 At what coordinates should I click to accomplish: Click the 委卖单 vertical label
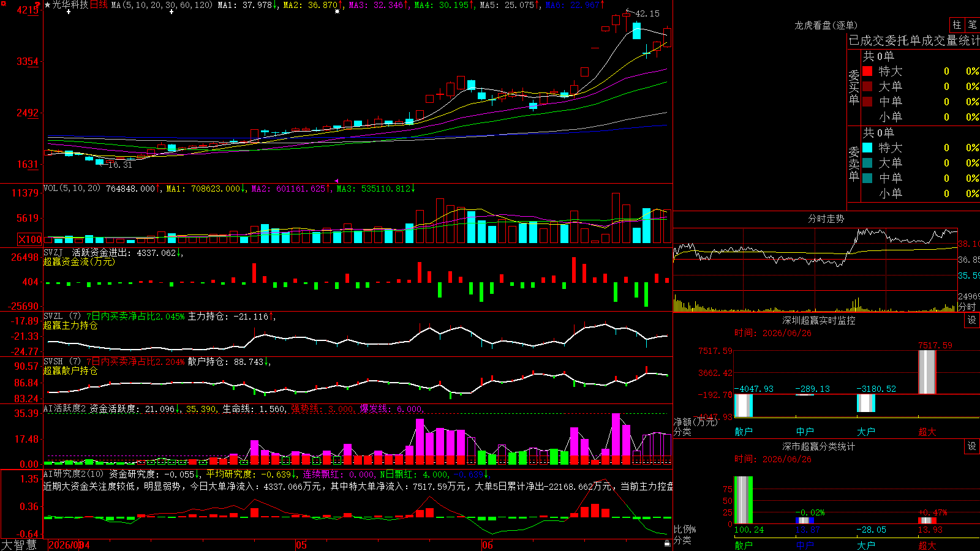coord(854,163)
